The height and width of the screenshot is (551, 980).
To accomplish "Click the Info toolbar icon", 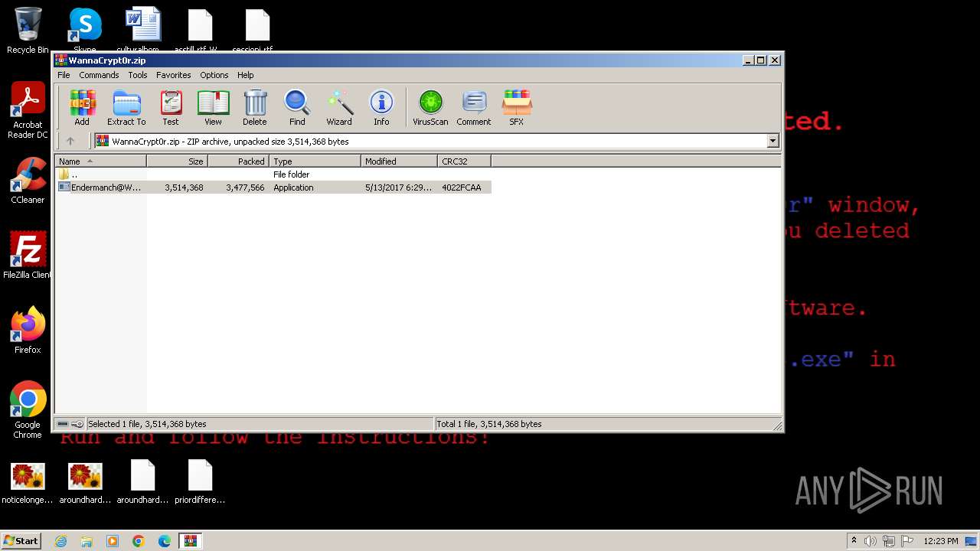I will click(x=381, y=107).
